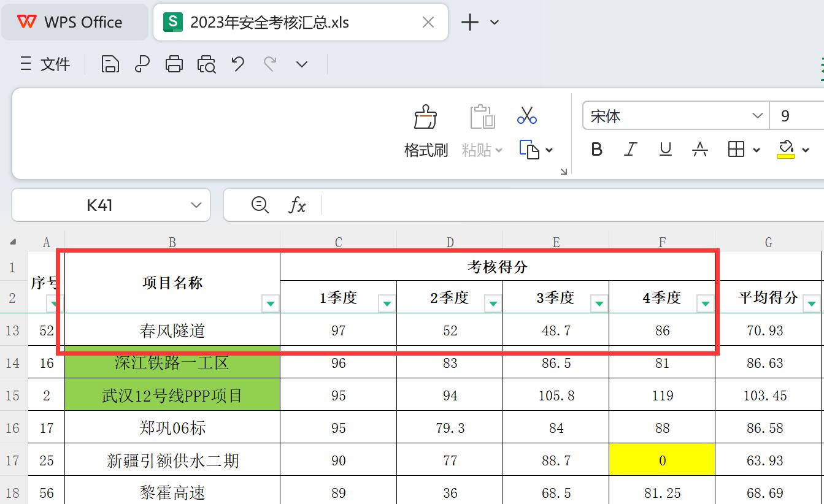
Task: Select the 新疆引额供水二期 cell
Action: tap(172, 460)
